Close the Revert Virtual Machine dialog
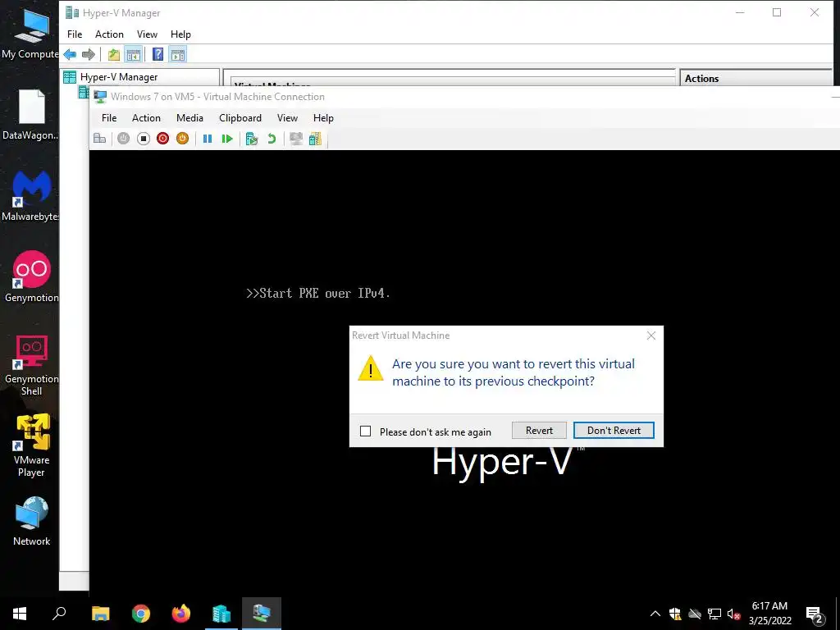840x630 pixels. [651, 336]
